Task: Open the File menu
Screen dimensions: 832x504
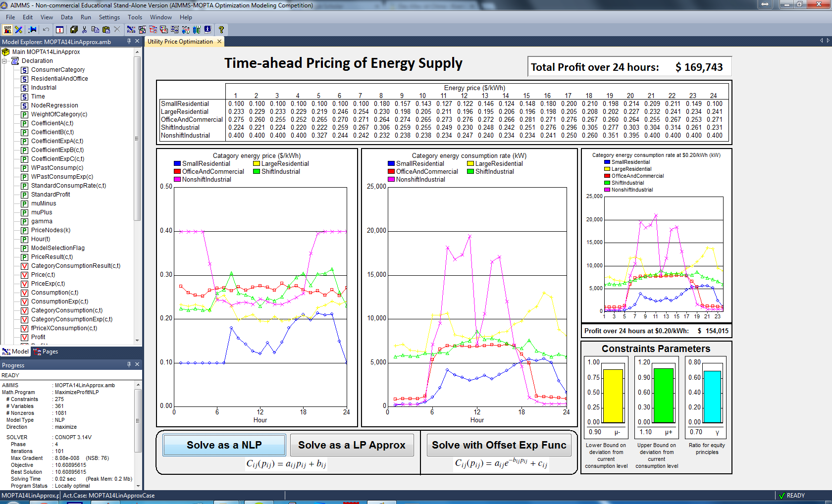Action: (10, 17)
